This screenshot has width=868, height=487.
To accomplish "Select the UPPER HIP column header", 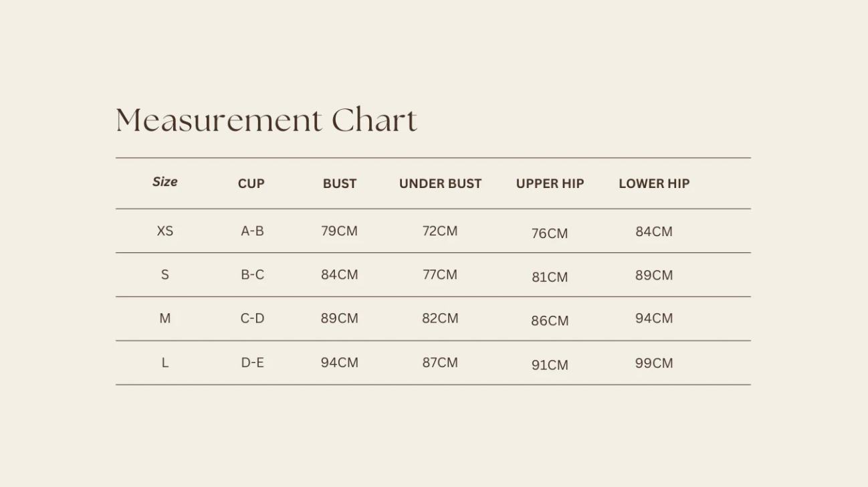I will click(x=550, y=184).
